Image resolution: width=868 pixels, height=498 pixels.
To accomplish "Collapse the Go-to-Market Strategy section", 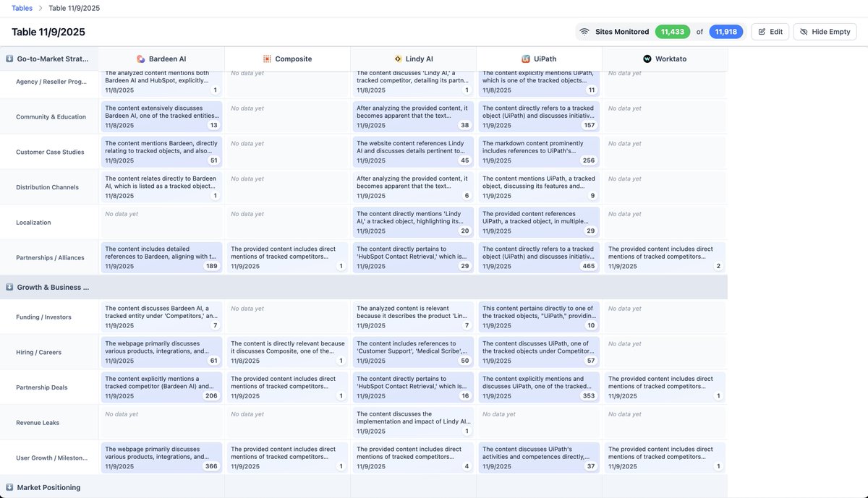I will click(9, 59).
